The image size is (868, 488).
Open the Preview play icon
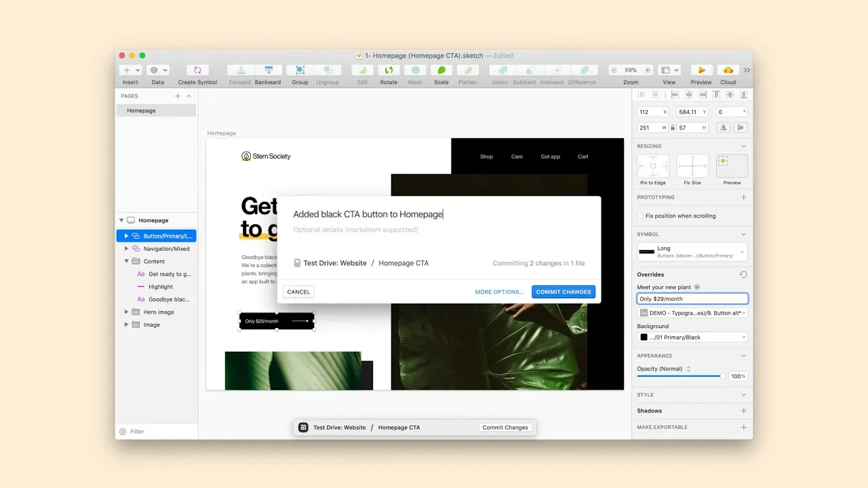tap(701, 70)
